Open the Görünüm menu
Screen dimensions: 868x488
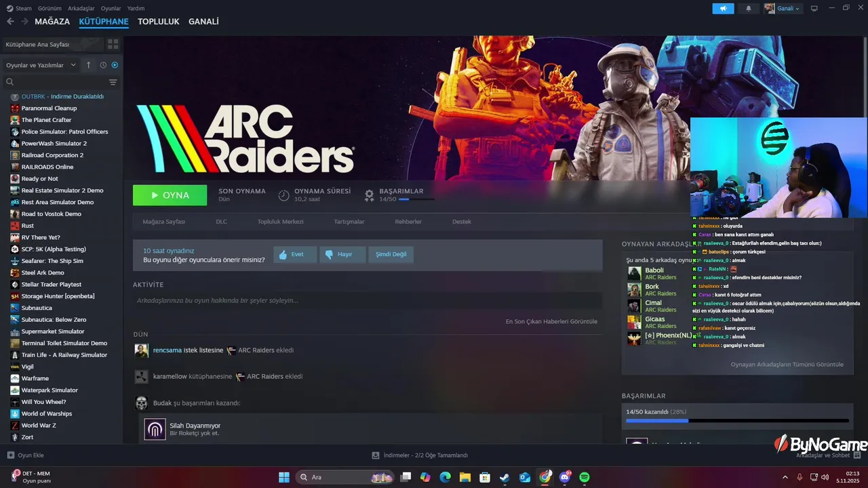point(50,8)
